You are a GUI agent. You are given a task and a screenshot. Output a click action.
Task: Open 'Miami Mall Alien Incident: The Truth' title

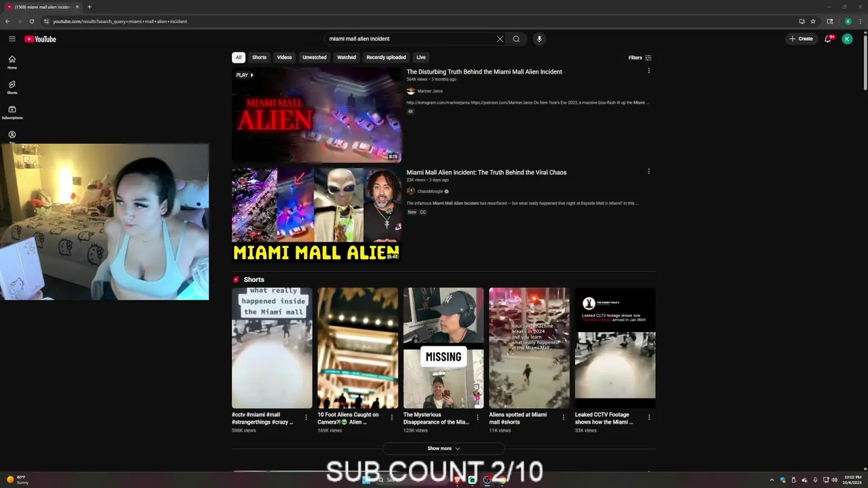pos(486,172)
